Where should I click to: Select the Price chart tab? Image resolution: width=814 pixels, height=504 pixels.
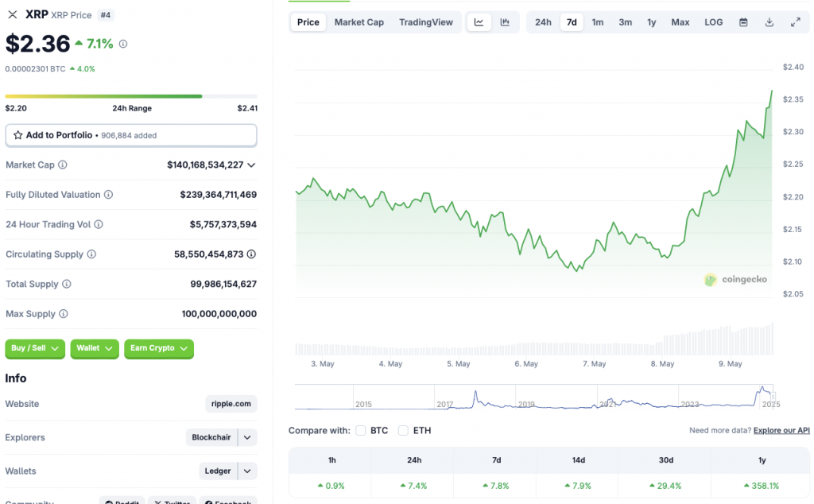[x=308, y=22]
